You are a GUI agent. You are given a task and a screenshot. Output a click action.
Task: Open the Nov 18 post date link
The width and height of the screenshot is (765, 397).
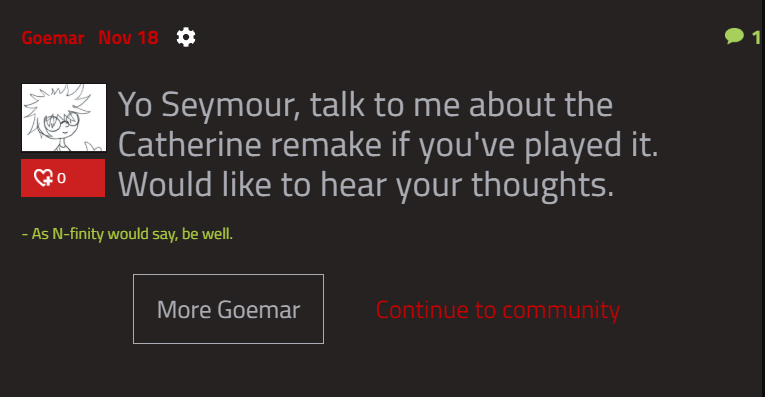[128, 38]
